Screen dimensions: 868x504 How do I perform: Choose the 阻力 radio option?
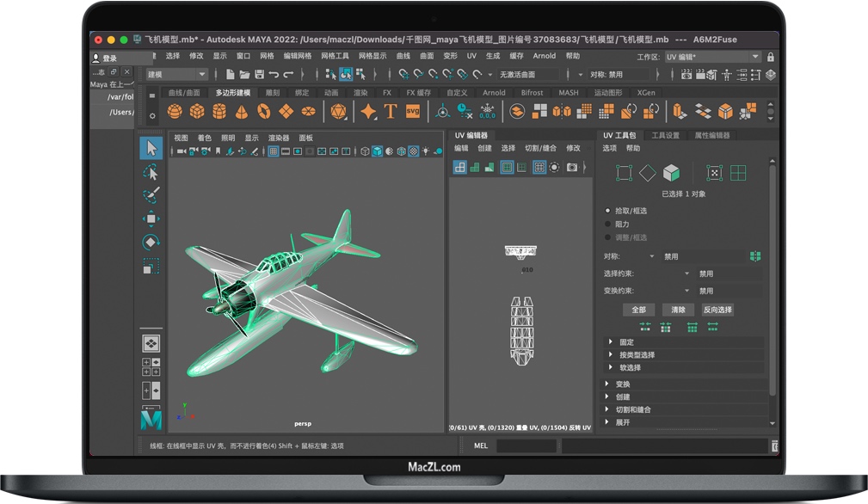click(608, 224)
